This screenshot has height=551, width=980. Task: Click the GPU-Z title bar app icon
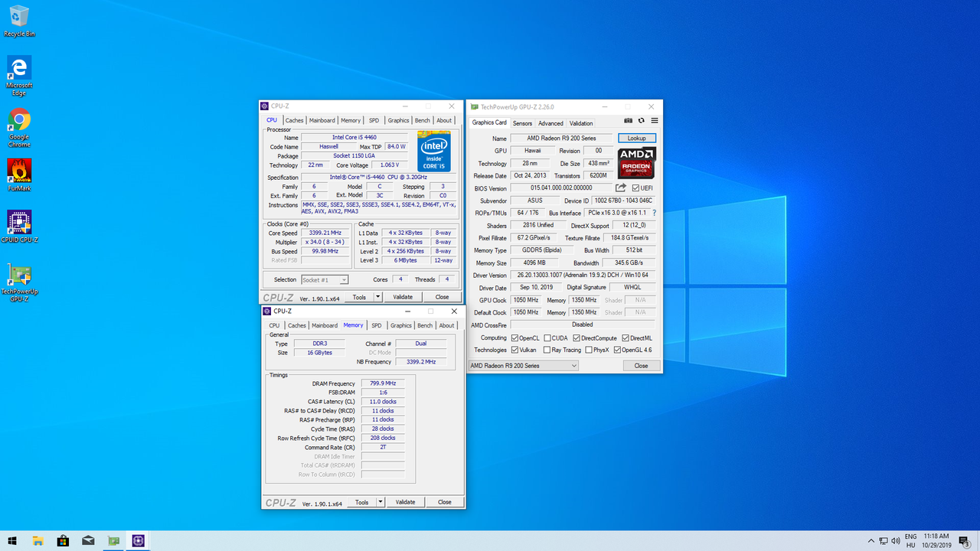pyautogui.click(x=475, y=107)
